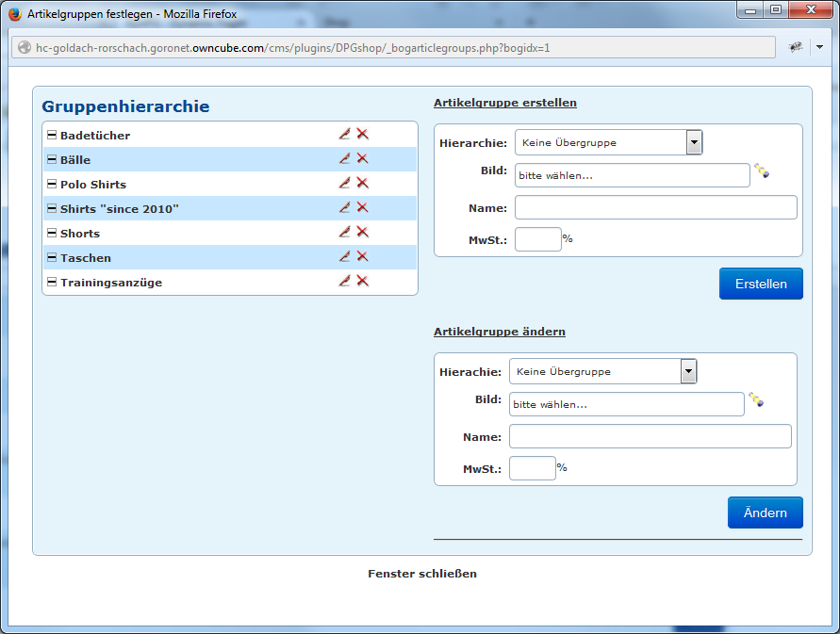Delete the Bälle group with red X

(362, 159)
